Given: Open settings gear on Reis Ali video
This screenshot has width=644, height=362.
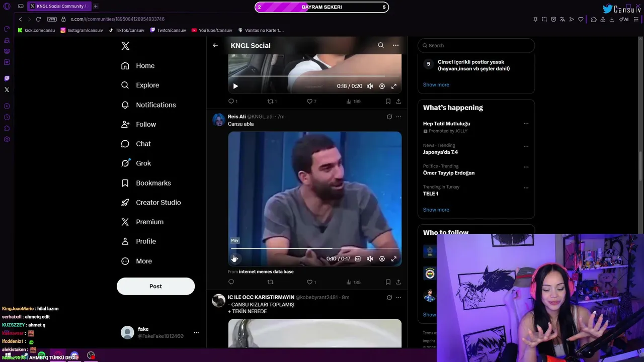Looking at the screenshot, I should [x=382, y=258].
